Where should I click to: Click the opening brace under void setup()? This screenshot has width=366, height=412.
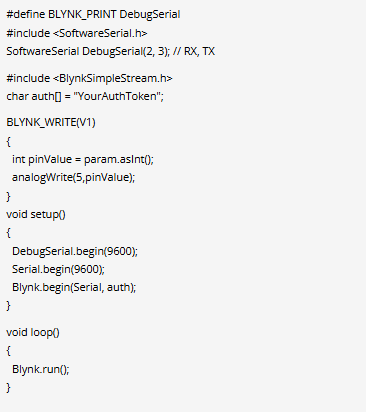(x=8, y=233)
